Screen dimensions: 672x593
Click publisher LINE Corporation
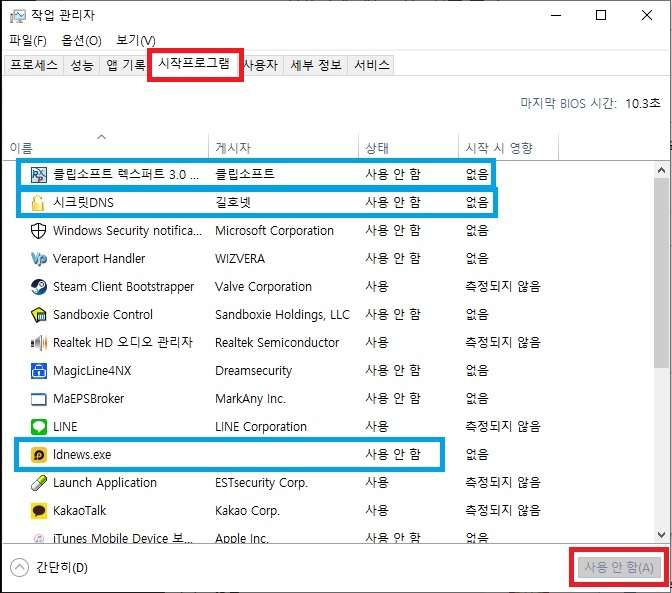[261, 427]
